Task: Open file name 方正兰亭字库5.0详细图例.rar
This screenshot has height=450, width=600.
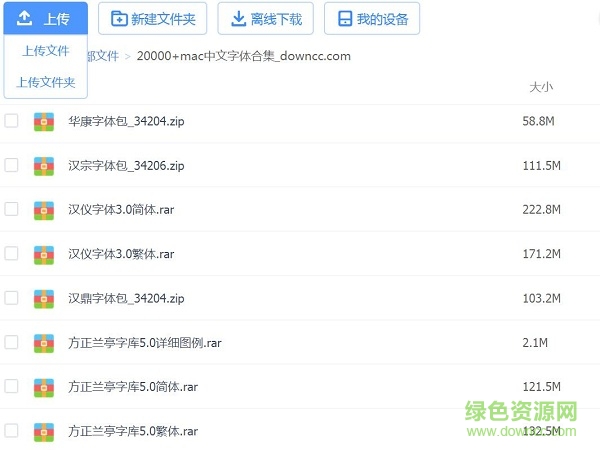Action: coord(145,343)
